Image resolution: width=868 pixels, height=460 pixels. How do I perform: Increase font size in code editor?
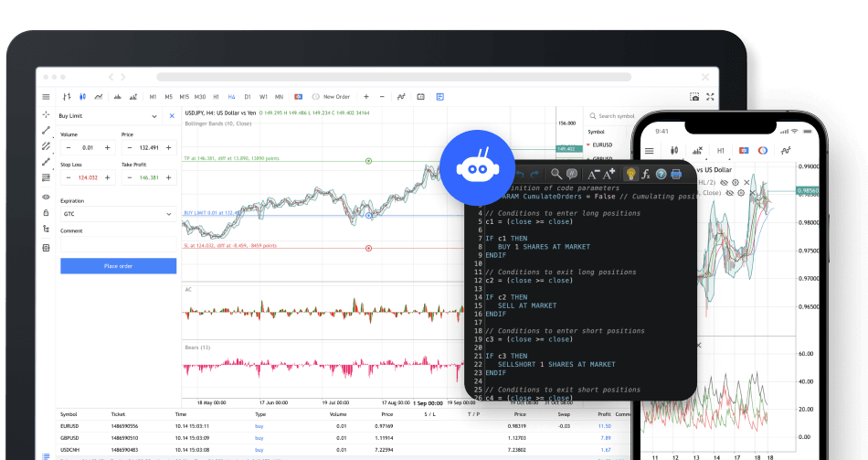609,174
